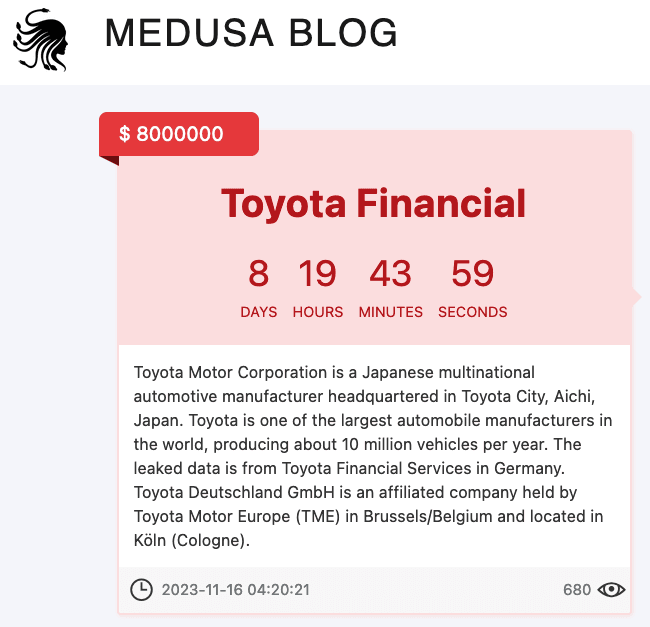Click the arrow pointer on card's right edge
The height and width of the screenshot is (627, 650).
click(x=635, y=297)
